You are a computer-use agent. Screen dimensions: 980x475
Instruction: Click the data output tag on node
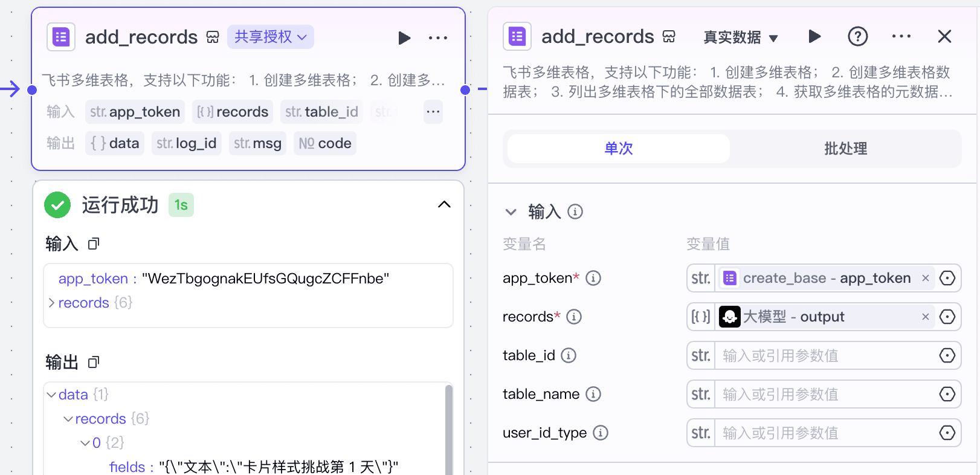coord(115,143)
